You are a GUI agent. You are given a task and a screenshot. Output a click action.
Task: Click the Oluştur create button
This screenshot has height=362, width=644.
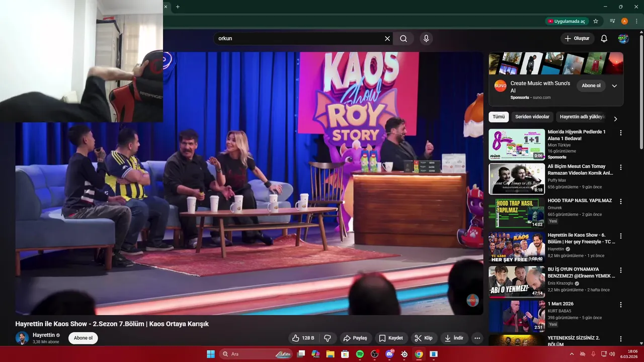click(x=577, y=38)
